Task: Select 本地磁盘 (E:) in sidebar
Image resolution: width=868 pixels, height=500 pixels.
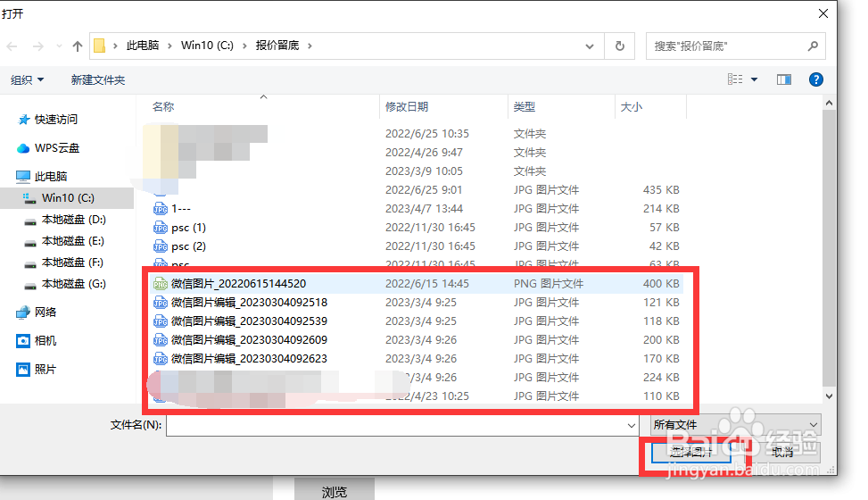Action: click(x=72, y=241)
